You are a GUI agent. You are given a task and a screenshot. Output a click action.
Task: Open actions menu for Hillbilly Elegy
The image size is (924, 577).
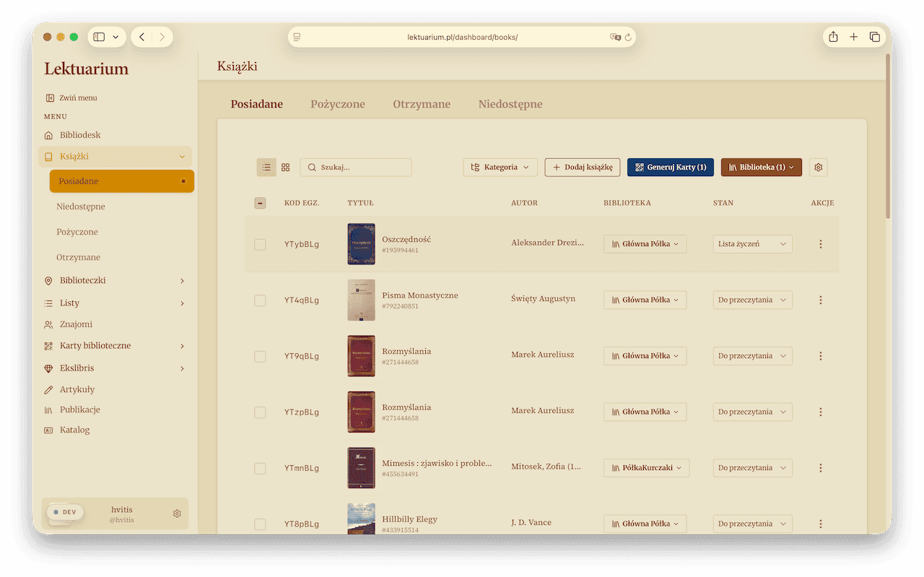coord(820,524)
